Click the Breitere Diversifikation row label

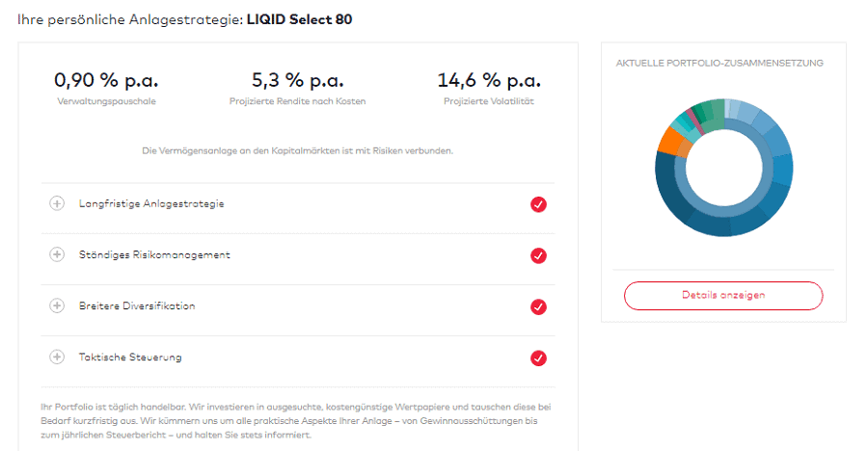coord(137,305)
